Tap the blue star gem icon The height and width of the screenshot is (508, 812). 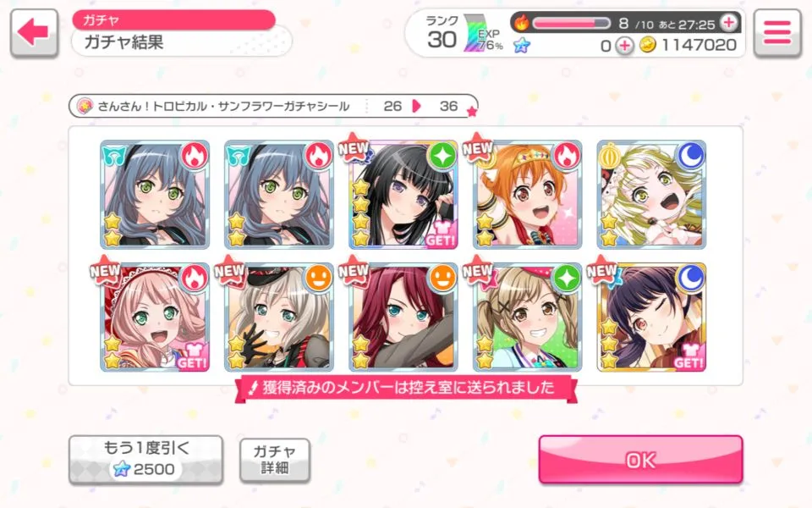click(522, 46)
